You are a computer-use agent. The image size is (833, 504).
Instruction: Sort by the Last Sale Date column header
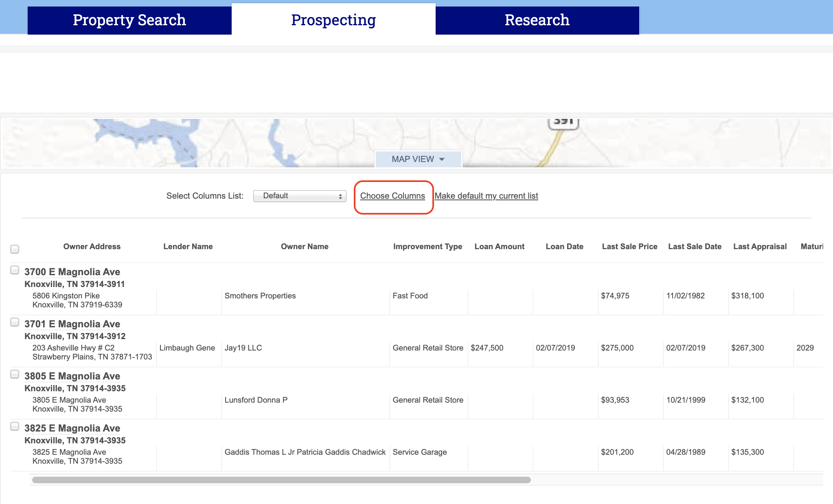[695, 246]
